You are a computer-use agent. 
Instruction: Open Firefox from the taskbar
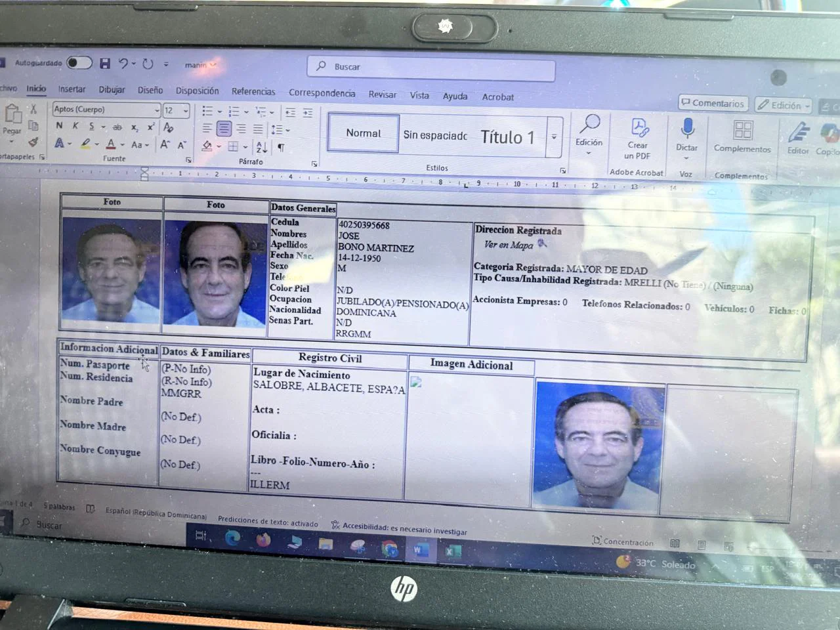pos(264,540)
